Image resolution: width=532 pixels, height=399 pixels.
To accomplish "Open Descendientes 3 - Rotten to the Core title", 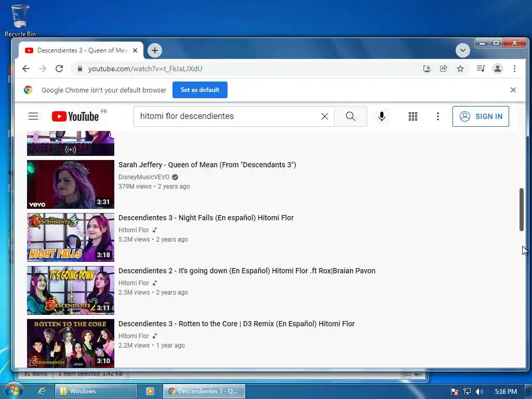I will click(236, 324).
